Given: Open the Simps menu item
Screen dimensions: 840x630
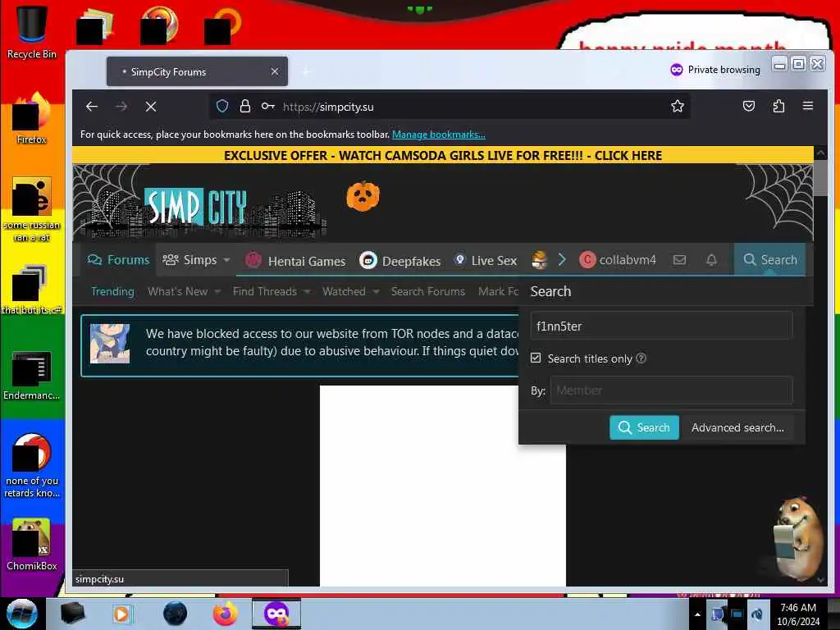Looking at the screenshot, I should pyautogui.click(x=189, y=260).
